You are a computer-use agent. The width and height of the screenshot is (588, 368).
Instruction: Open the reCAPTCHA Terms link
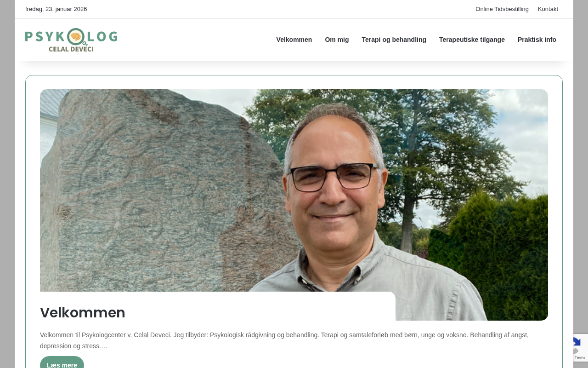tap(580, 357)
